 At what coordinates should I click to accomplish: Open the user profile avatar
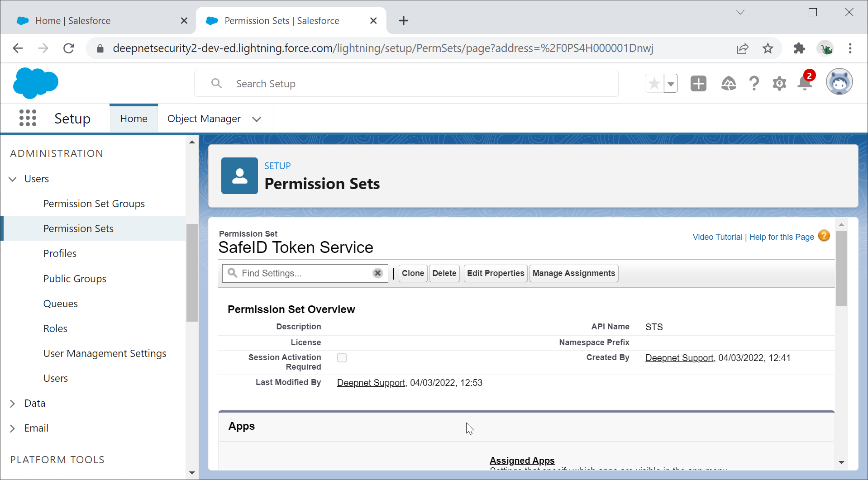[839, 82]
